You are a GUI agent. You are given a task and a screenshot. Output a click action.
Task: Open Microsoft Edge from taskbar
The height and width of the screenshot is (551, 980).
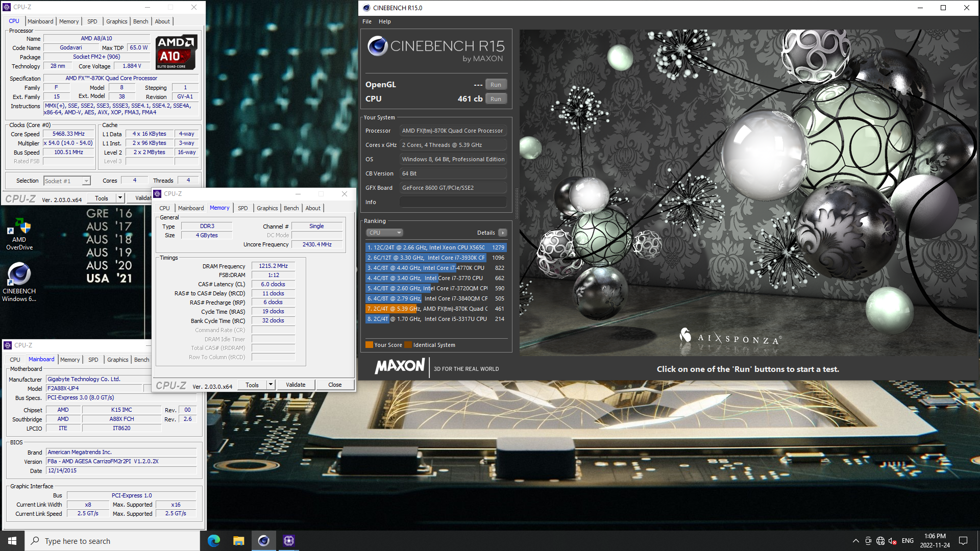point(214,541)
